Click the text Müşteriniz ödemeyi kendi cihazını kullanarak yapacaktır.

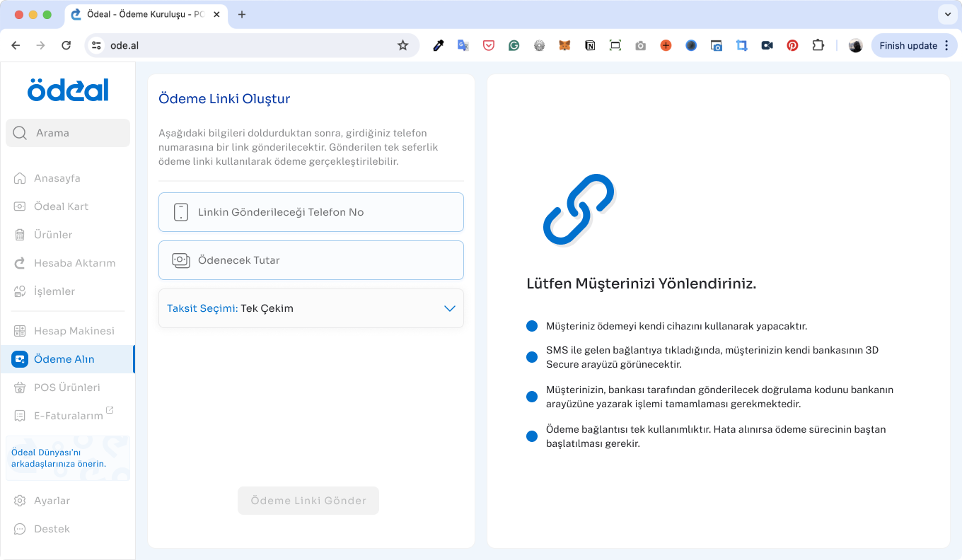677,326
